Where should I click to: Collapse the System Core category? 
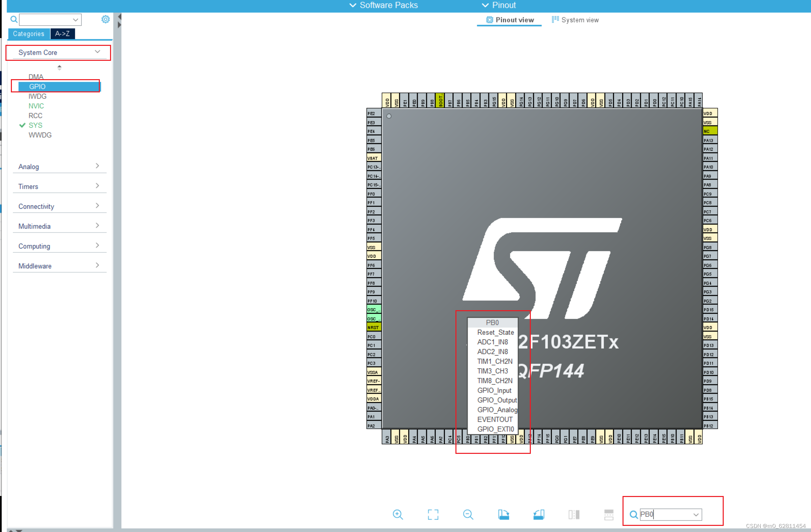tap(98, 52)
